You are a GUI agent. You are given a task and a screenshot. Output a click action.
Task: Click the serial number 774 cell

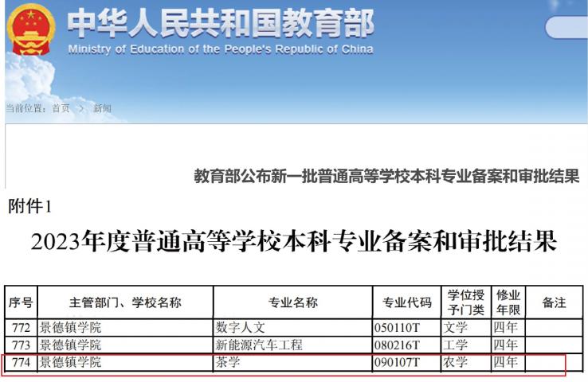[x=21, y=362]
